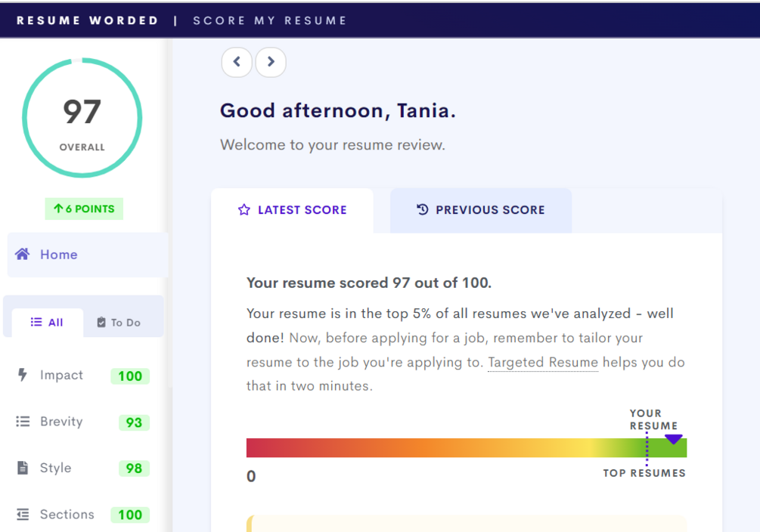Image resolution: width=760 pixels, height=532 pixels.
Task: Click the Resume Worded logo text
Action: [x=88, y=21]
